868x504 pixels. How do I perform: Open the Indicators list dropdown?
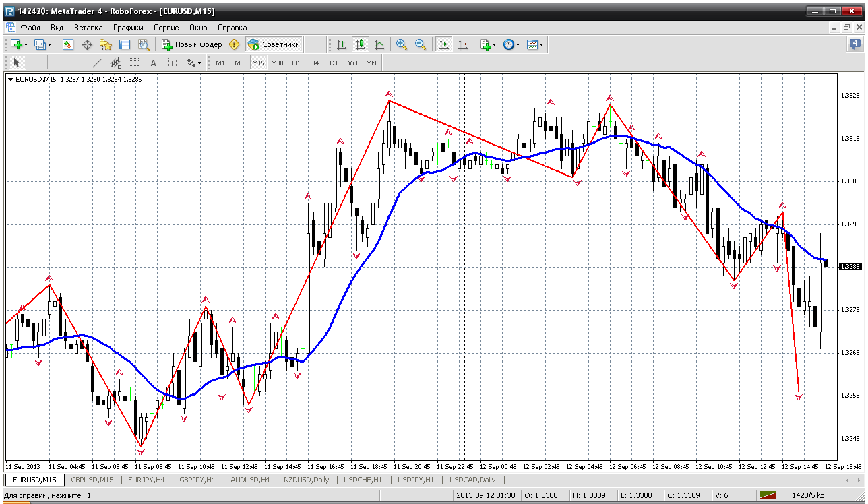click(x=488, y=44)
